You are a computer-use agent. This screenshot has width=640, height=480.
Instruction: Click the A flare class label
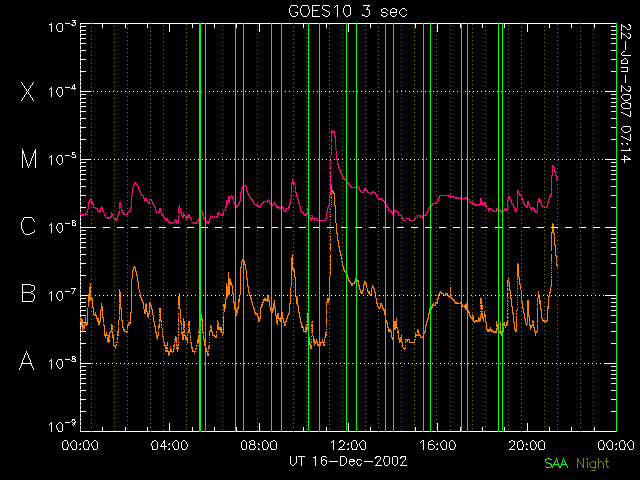[x=27, y=361]
